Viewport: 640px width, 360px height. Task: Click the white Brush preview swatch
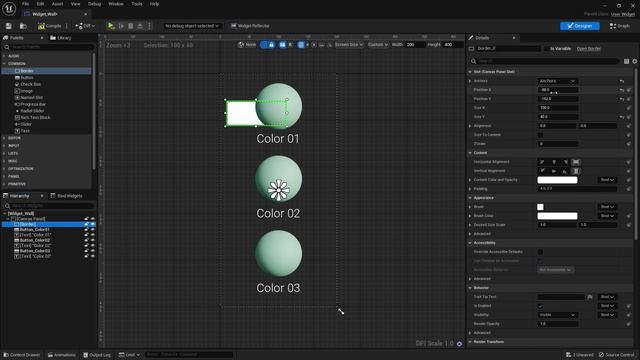click(x=540, y=207)
